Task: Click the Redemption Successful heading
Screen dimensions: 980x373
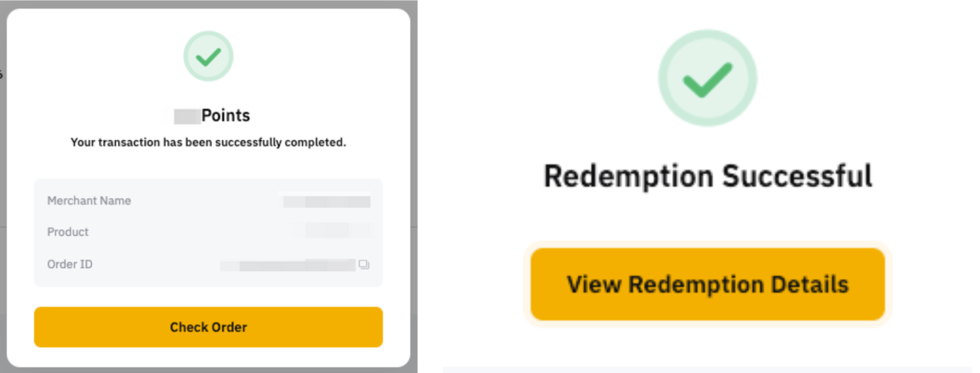Action: 707,176
